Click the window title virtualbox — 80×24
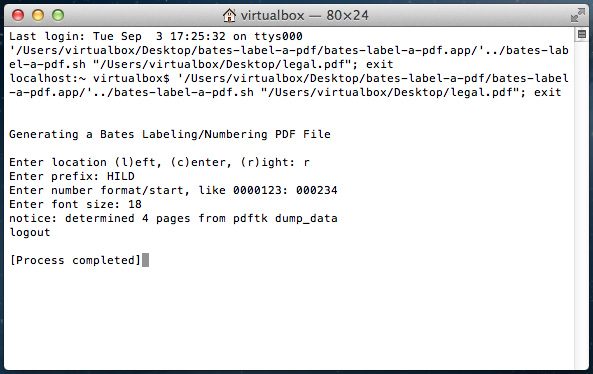This screenshot has width=593, height=374. click(304, 15)
